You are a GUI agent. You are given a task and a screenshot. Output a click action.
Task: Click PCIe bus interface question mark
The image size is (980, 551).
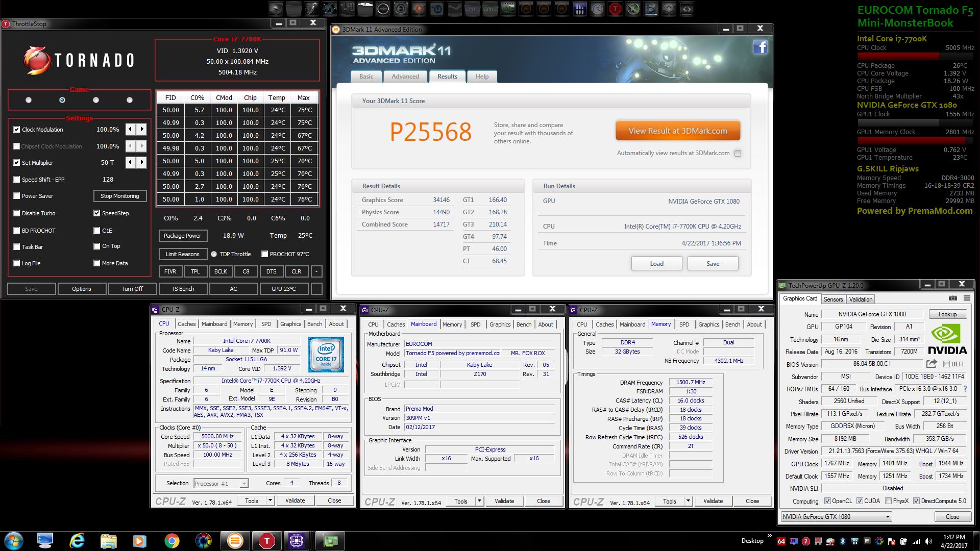tap(965, 389)
